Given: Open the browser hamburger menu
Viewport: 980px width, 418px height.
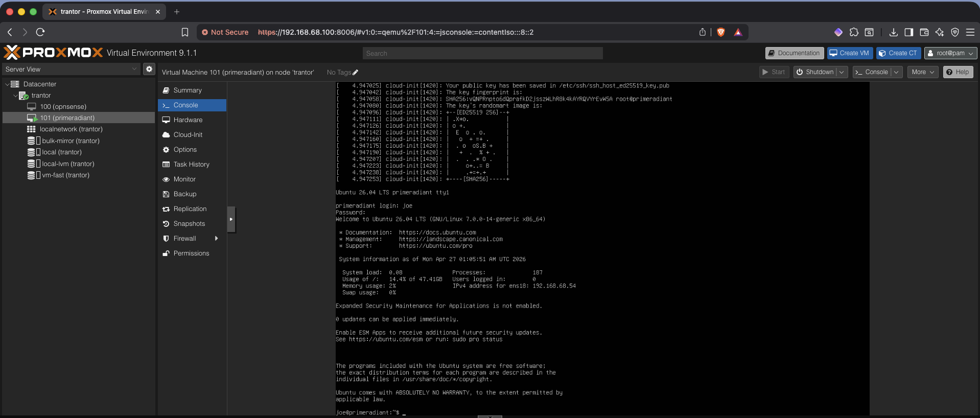Looking at the screenshot, I should (x=970, y=32).
